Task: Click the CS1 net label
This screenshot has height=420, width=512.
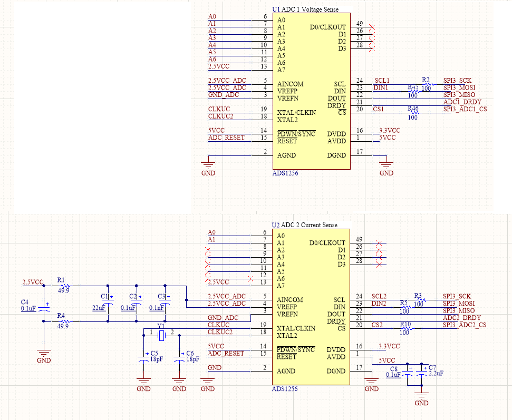Action: tap(379, 109)
